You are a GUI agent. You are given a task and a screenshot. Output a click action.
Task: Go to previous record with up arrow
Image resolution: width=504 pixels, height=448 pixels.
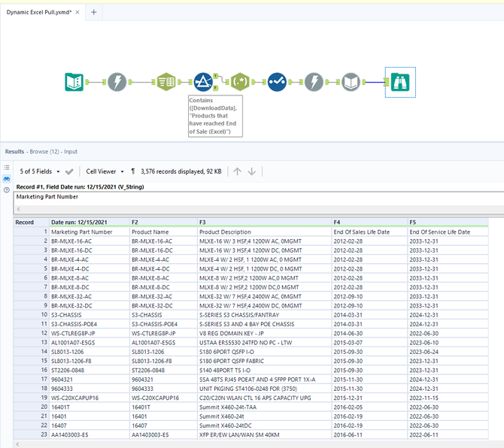237,171
